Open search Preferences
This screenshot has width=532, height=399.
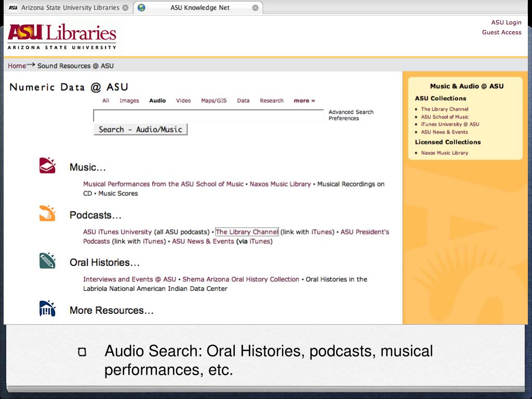click(x=343, y=118)
